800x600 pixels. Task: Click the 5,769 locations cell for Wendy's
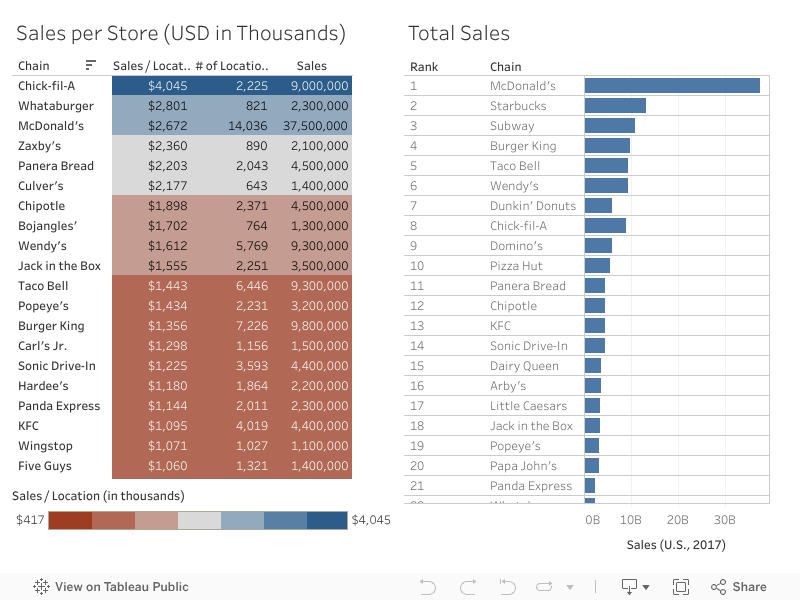[x=252, y=245]
